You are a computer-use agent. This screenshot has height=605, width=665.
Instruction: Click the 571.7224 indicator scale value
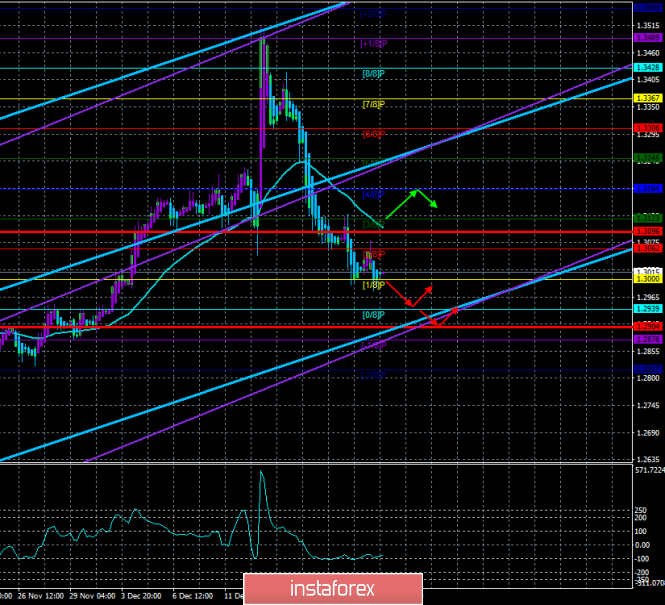(x=648, y=468)
